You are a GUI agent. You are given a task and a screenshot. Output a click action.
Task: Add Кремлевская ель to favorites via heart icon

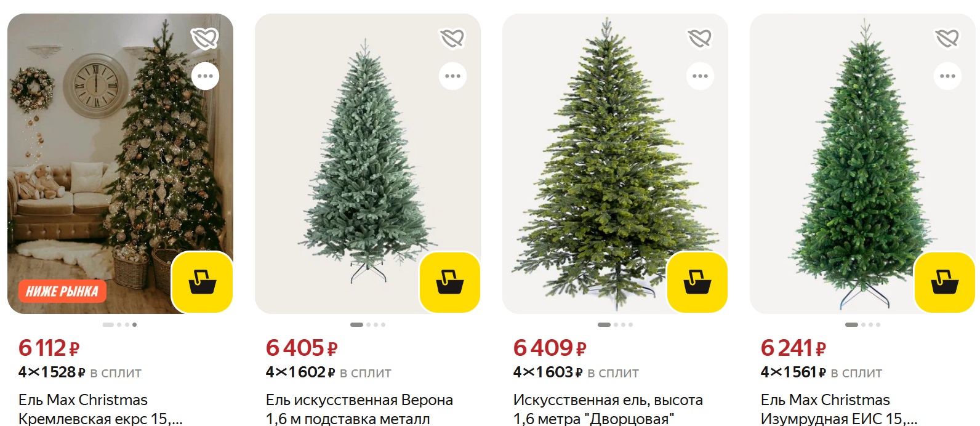205,39
